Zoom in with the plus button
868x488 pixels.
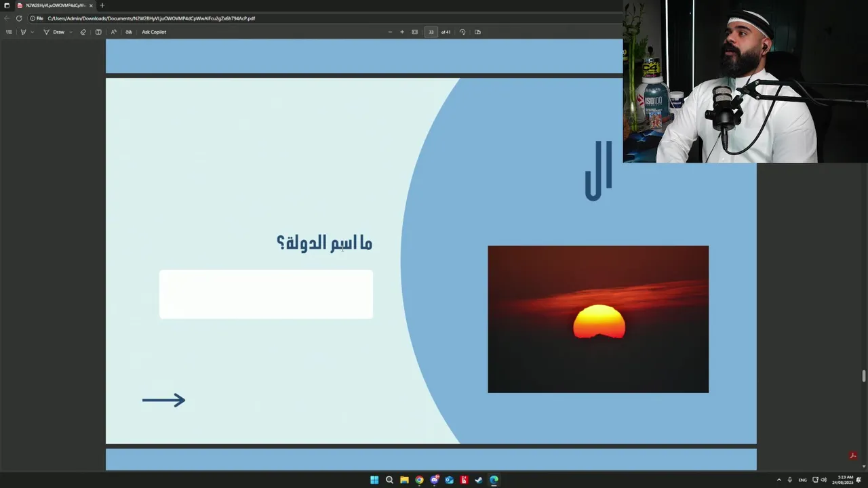[x=402, y=32]
